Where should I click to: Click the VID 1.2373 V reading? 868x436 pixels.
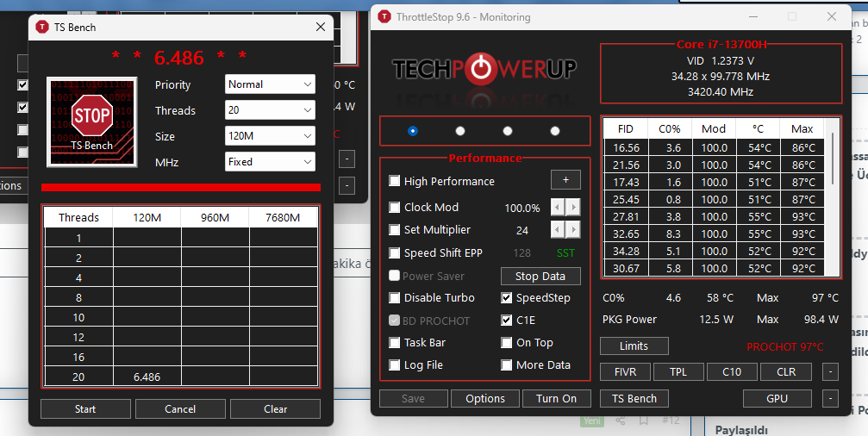(x=721, y=61)
